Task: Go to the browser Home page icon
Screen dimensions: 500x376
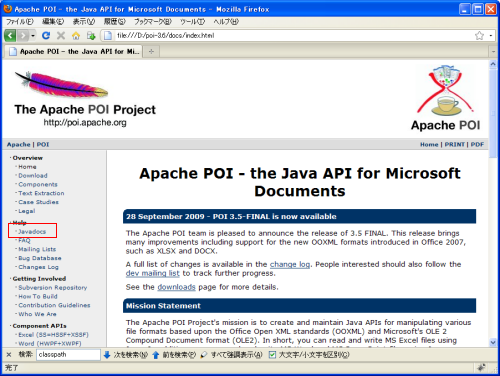Action: click(76, 35)
